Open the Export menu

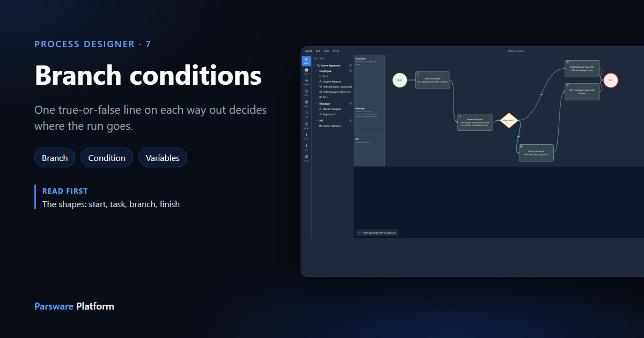[x=308, y=51]
